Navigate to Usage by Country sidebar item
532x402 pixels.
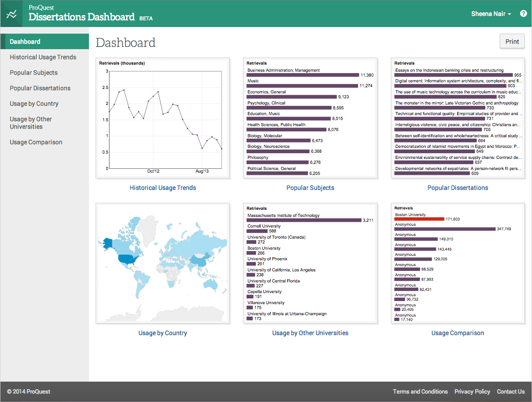[x=34, y=104]
